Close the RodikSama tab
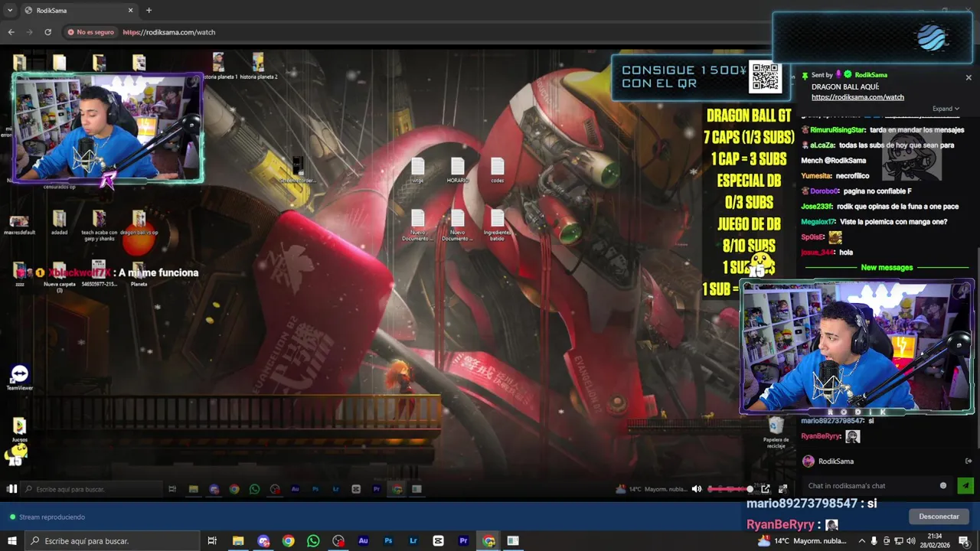The height and width of the screenshot is (551, 980). [x=130, y=10]
